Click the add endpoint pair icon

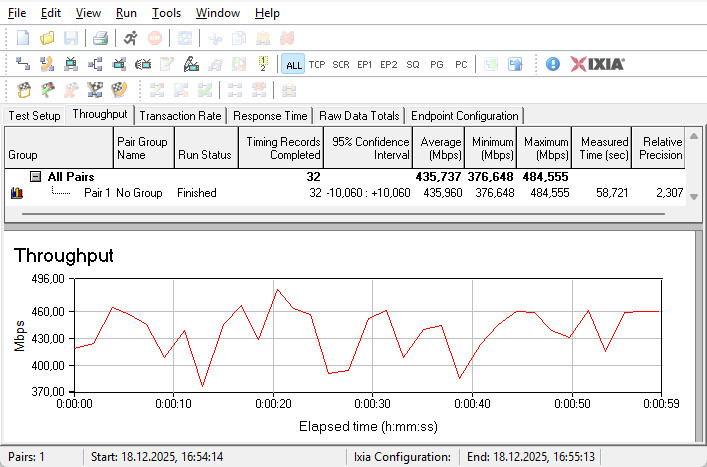coord(23,64)
